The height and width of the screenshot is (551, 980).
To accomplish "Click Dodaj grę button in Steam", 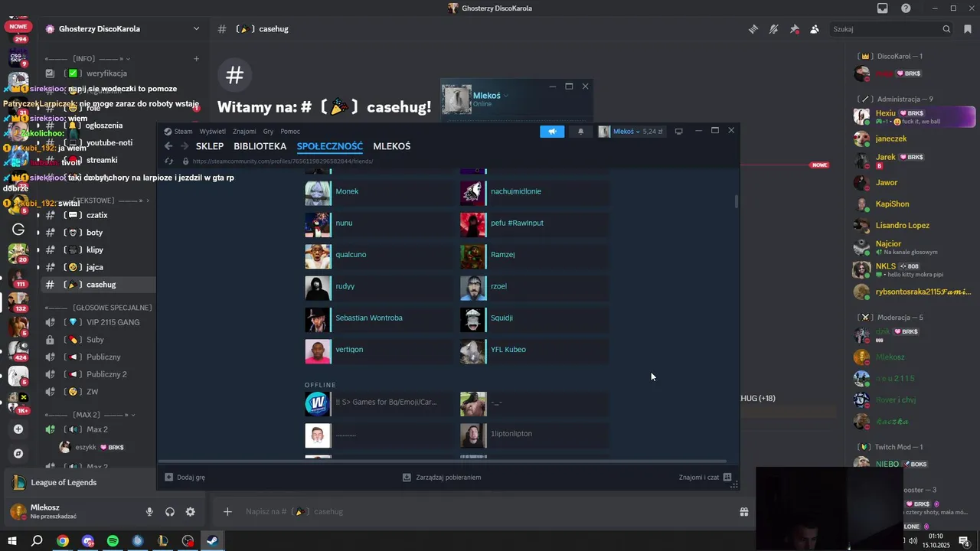I will point(185,478).
